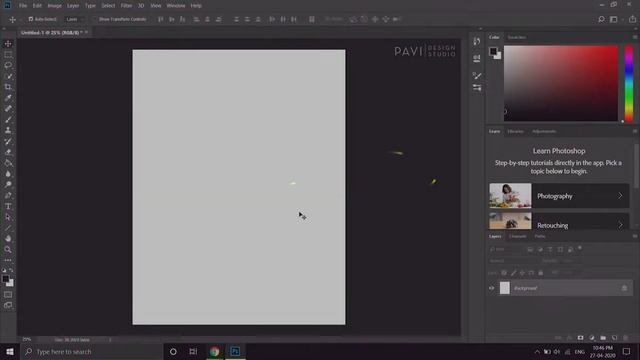Toggle layer filtering on/off switch
This screenshot has height=360, width=640.
click(580, 248)
